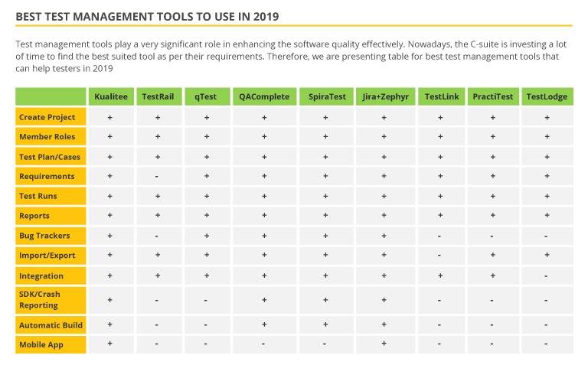Viewport: 588px width, 365px height.
Task: Click the minus in PractiTest Bug Trackers cell
Action: pyautogui.click(x=492, y=236)
